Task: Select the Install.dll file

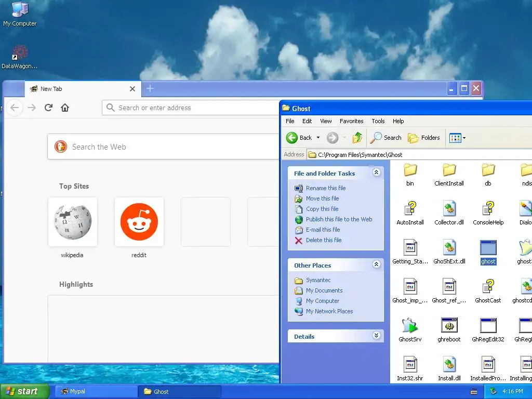Action: [x=449, y=369]
